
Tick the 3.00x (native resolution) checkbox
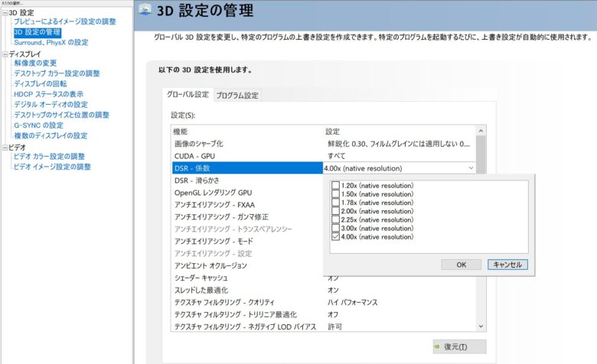coord(335,228)
